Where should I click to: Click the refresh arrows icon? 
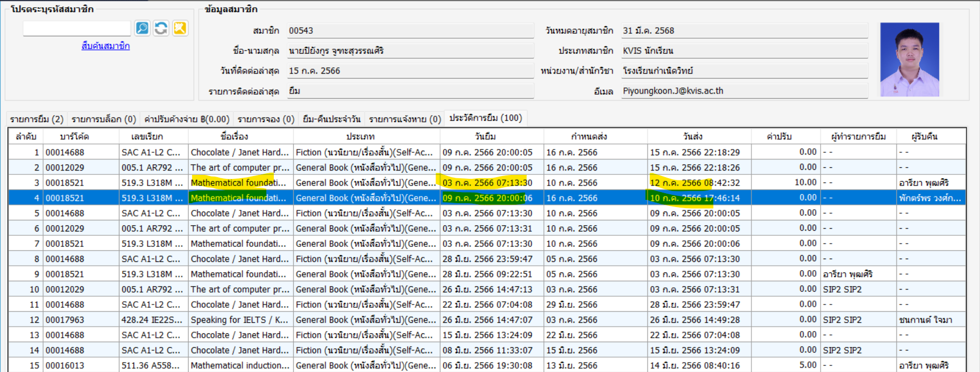161,28
